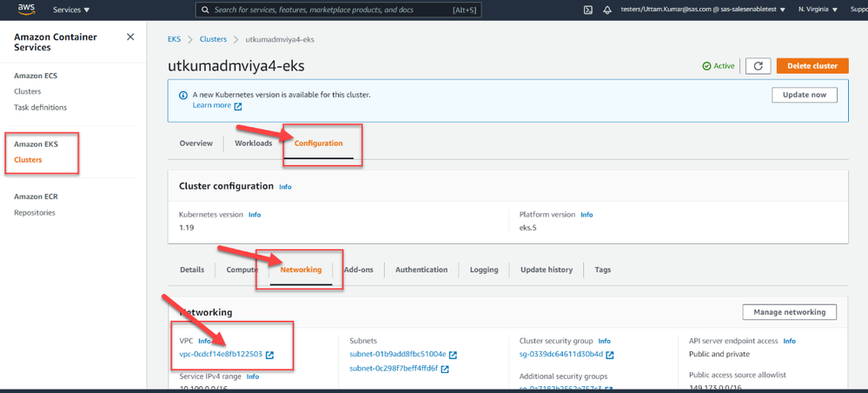This screenshot has width=868, height=393.
Task: Open the Add-ons tab
Action: [x=358, y=270]
